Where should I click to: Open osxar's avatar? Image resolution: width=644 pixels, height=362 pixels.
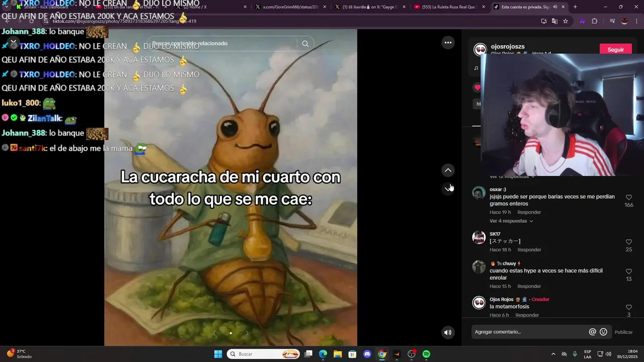(479, 193)
